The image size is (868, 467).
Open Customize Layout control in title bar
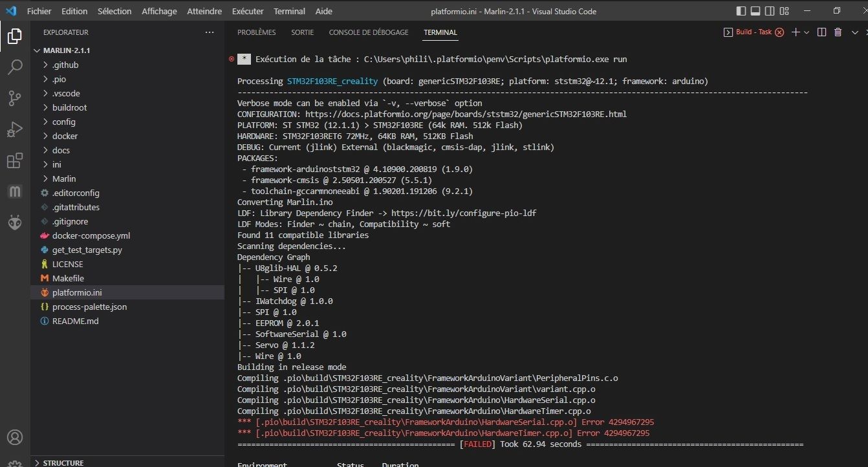[x=784, y=11]
